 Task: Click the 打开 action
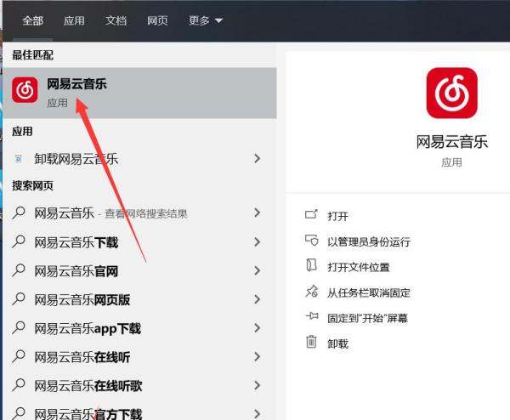tap(338, 216)
